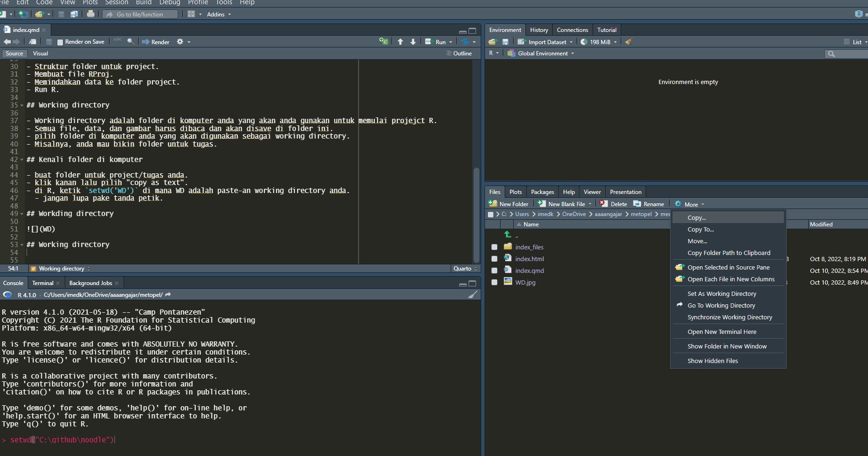
Task: Go to previous section with up arrow
Action: (x=400, y=42)
